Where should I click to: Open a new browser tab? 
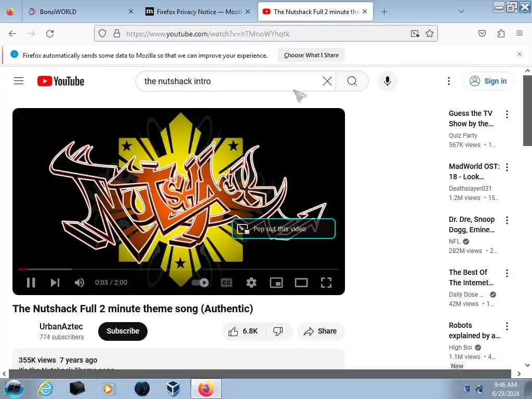click(384, 11)
